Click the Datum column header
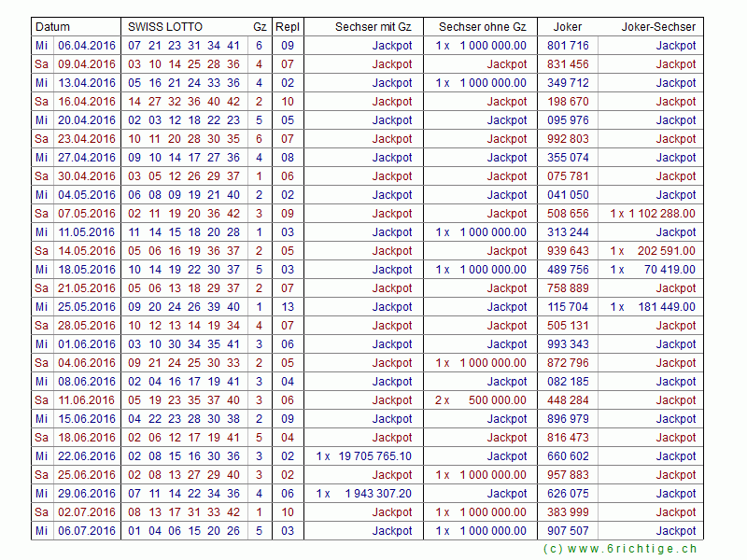 click(52, 27)
